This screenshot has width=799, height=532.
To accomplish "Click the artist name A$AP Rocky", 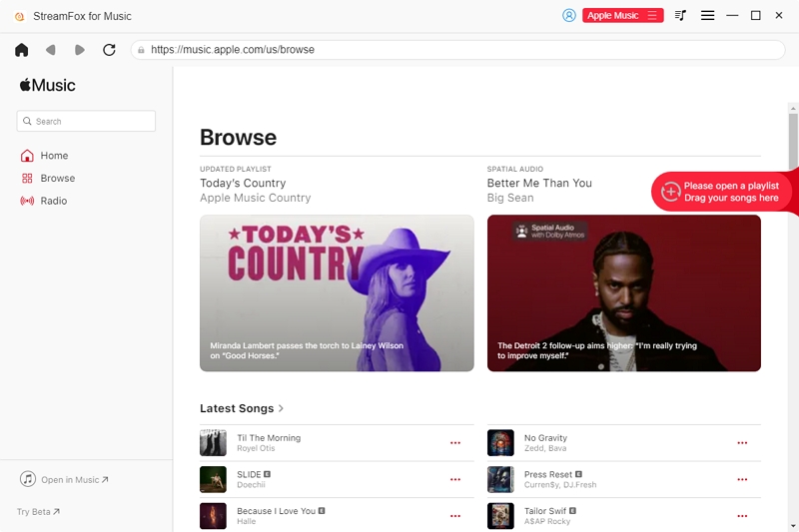I will click(547, 521).
